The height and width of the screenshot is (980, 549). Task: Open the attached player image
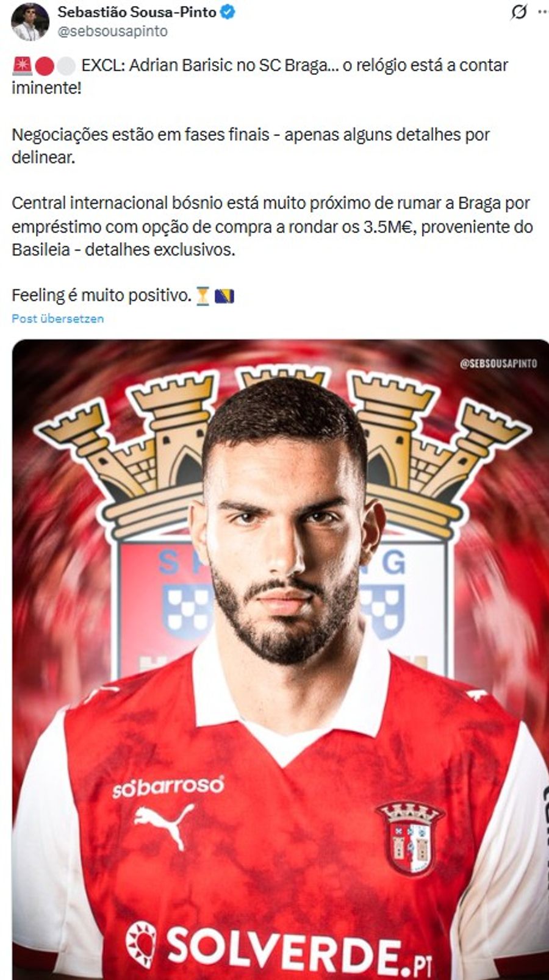[x=281, y=659]
